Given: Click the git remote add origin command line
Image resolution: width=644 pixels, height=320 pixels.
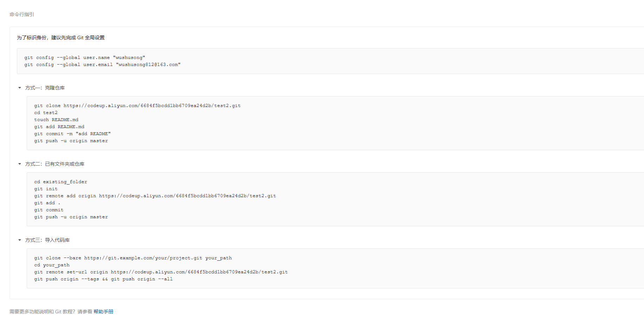Looking at the screenshot, I should pos(155,196).
